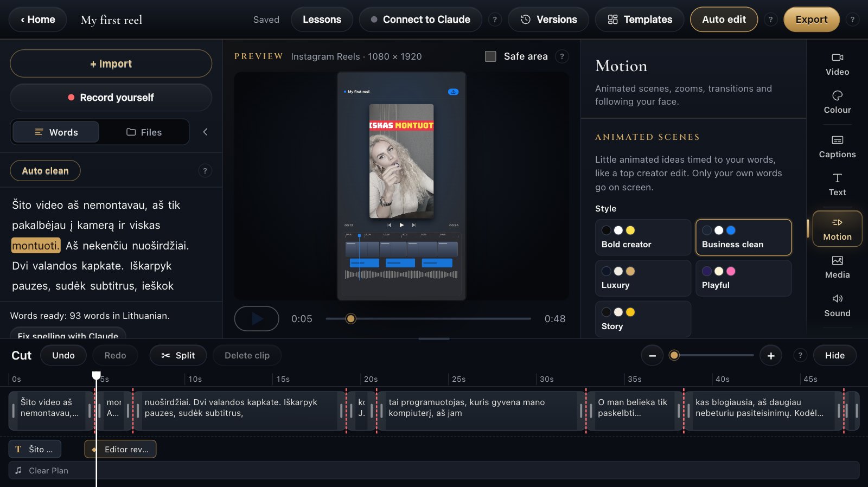Choose the Playful style

click(743, 278)
